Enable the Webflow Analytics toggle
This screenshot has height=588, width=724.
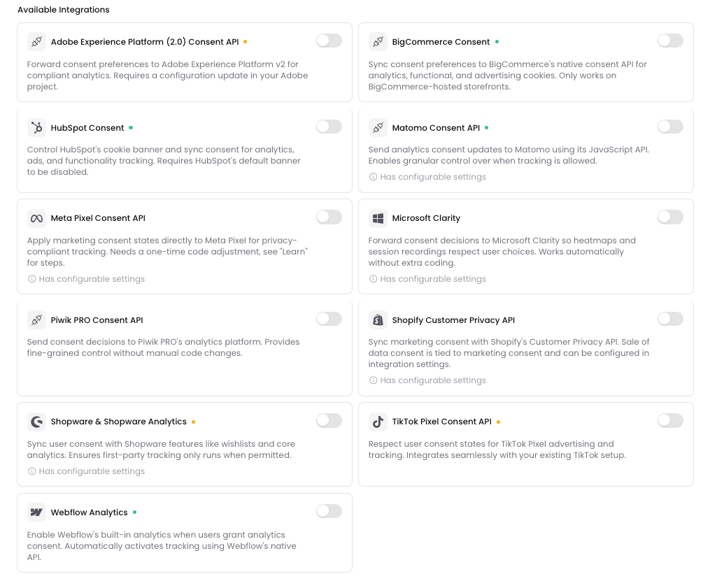(329, 511)
